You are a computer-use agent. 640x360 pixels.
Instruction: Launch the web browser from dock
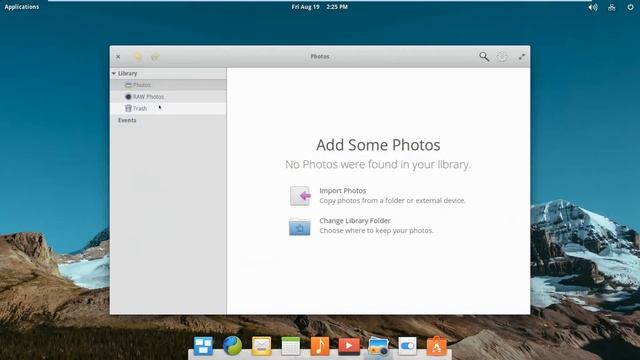232,346
